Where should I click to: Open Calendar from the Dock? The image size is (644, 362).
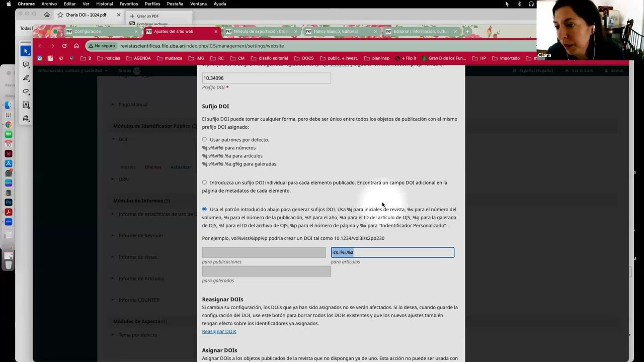pos(9,144)
